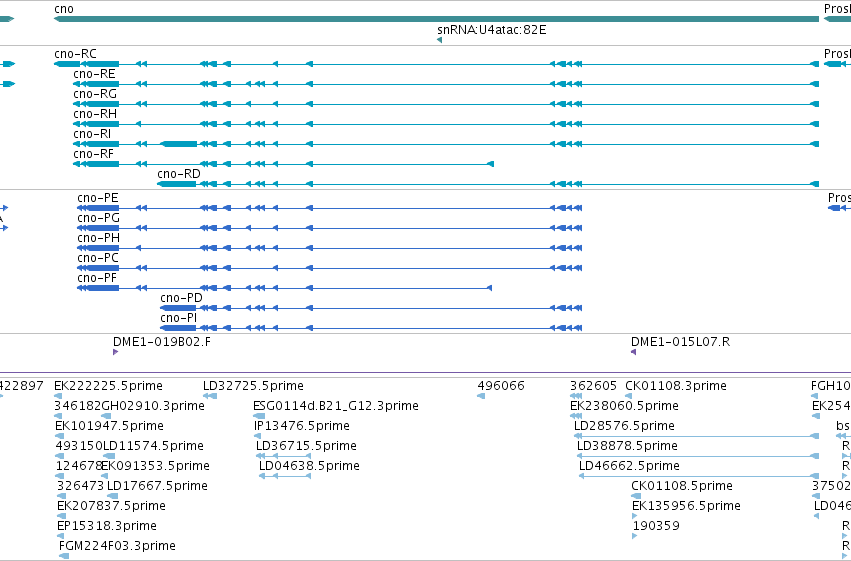Click the large exon block on cno-RI
Screen dimensions: 851x561
[179, 144]
